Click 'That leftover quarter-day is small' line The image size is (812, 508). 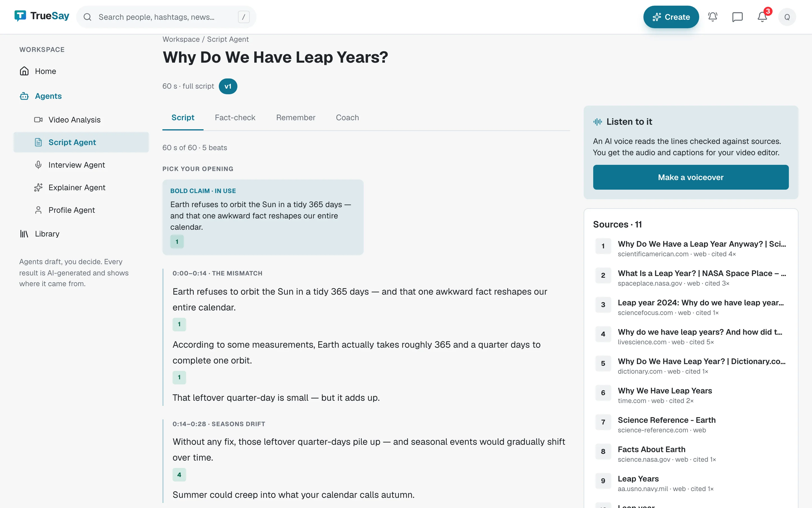tap(276, 398)
